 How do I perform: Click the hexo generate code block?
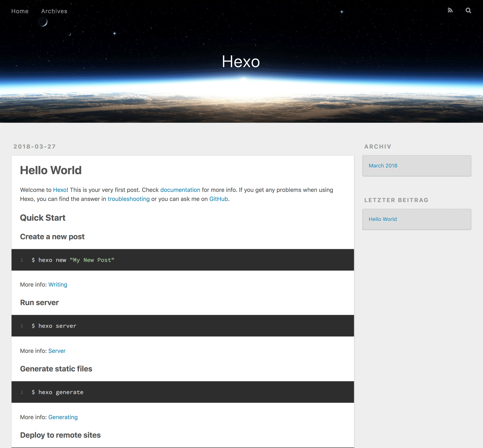tap(182, 392)
